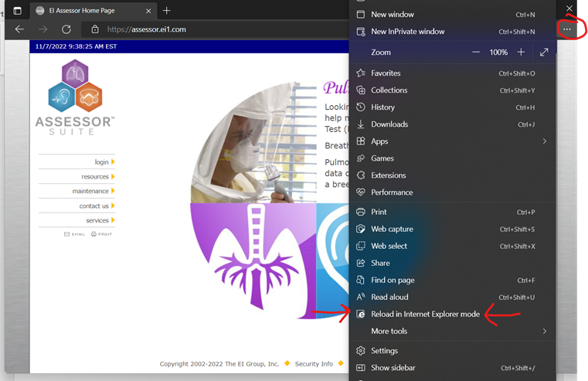Click the Read aloud icon
Image resolution: width=588 pixels, height=381 pixels.
pyautogui.click(x=361, y=297)
